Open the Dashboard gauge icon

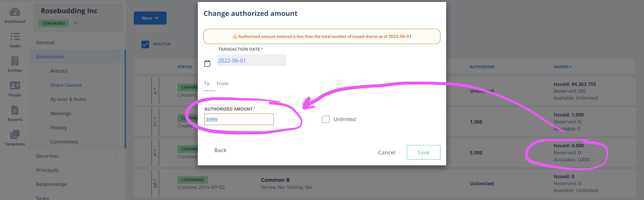[x=15, y=12]
